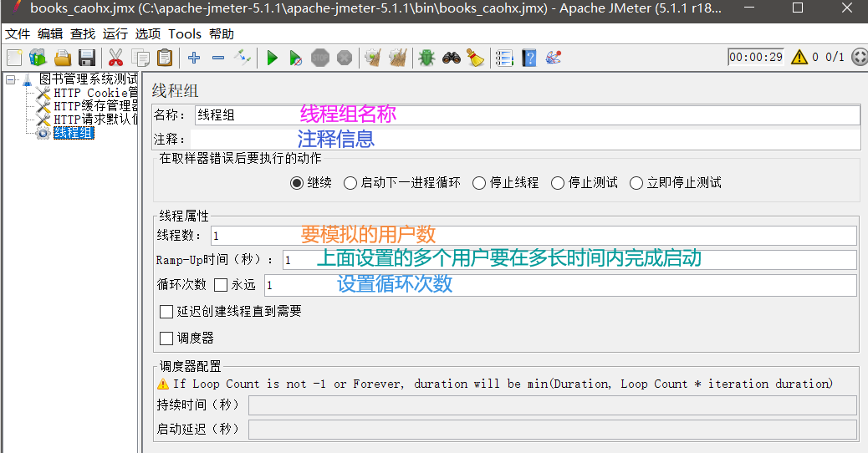Click the Paste clipboard icon
Image resolution: width=868 pixels, height=453 pixels.
point(165,58)
